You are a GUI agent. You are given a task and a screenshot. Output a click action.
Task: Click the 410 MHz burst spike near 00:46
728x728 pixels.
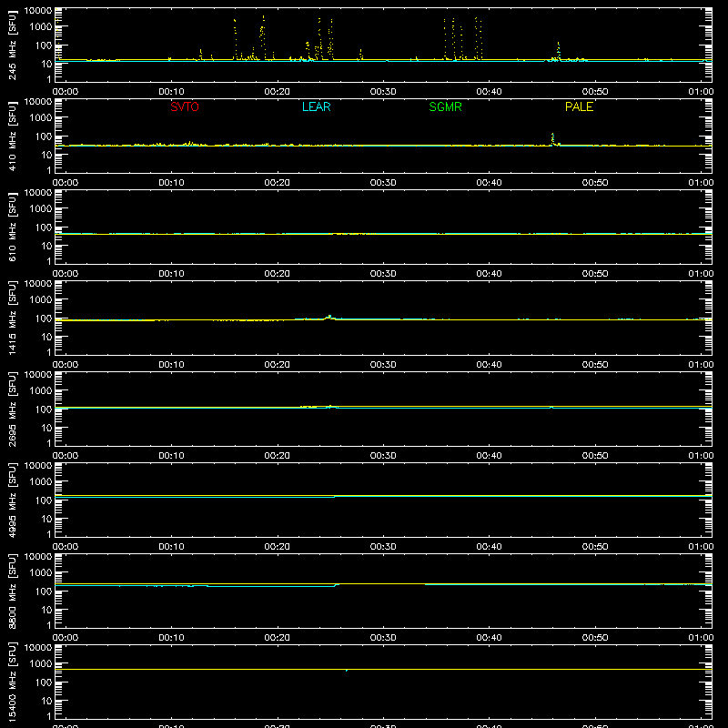click(552, 139)
